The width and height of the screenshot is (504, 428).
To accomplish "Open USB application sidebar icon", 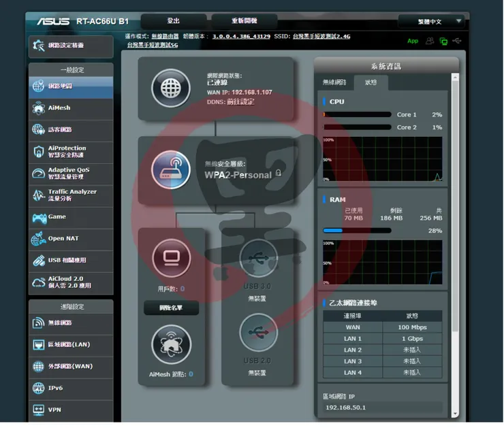I will [x=39, y=261].
